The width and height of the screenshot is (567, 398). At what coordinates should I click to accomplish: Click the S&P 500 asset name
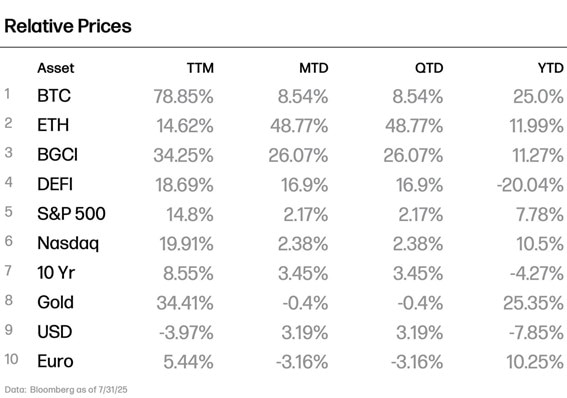[71, 214]
